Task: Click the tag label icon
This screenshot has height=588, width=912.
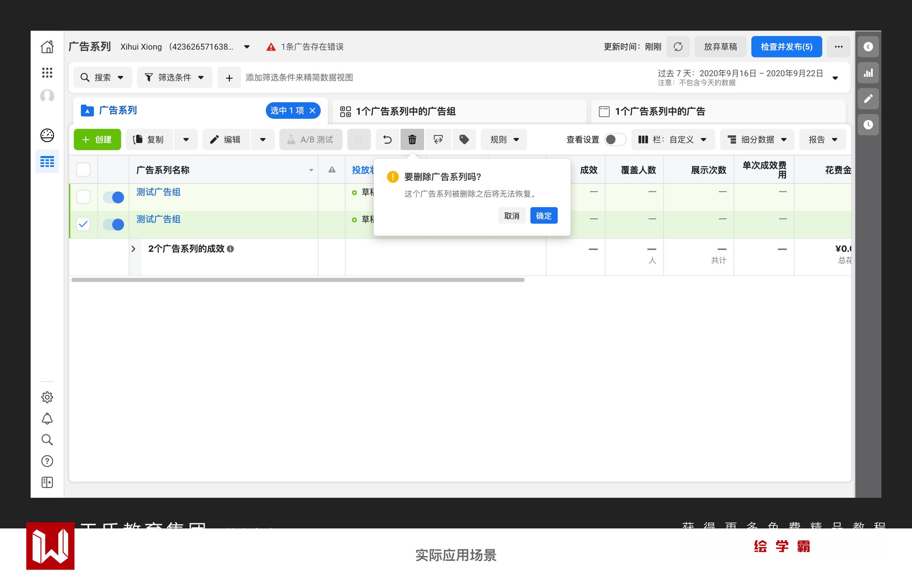Action: (x=464, y=140)
